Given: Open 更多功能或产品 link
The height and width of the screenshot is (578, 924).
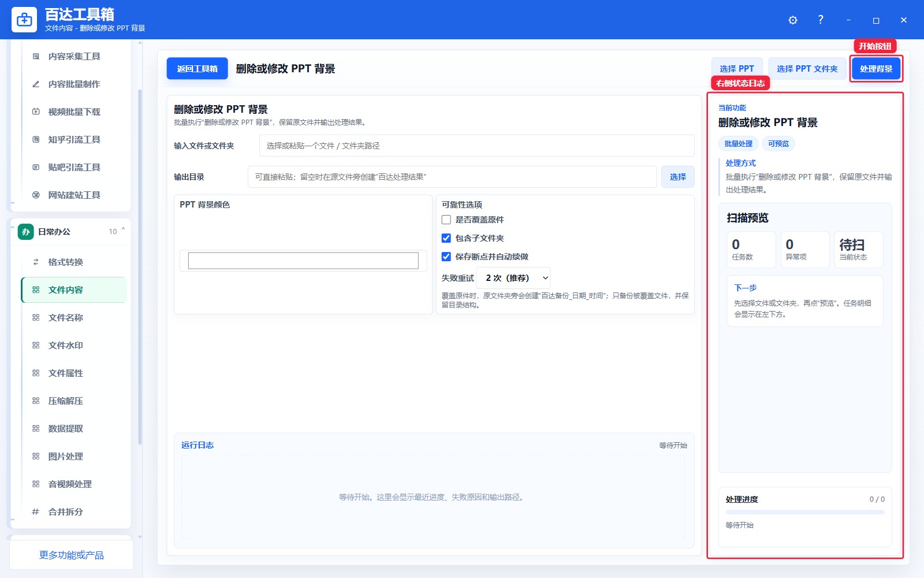Looking at the screenshot, I should [x=72, y=555].
